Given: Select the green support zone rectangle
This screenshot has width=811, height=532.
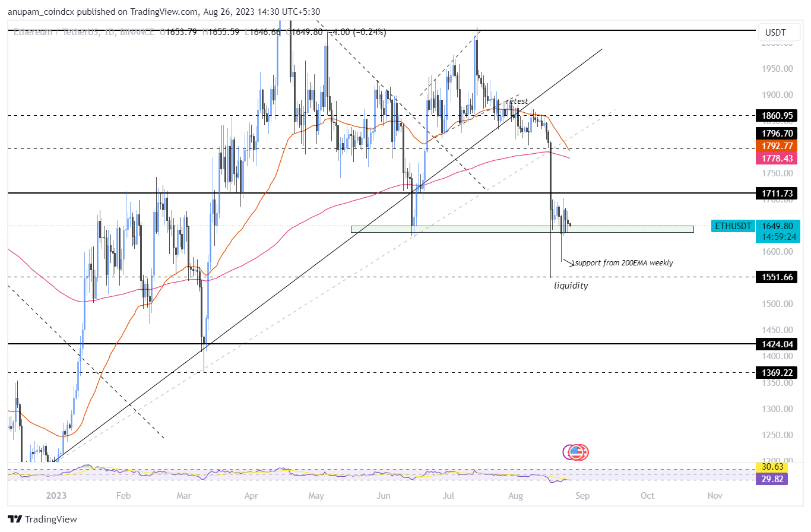Looking at the screenshot, I should coord(522,229).
